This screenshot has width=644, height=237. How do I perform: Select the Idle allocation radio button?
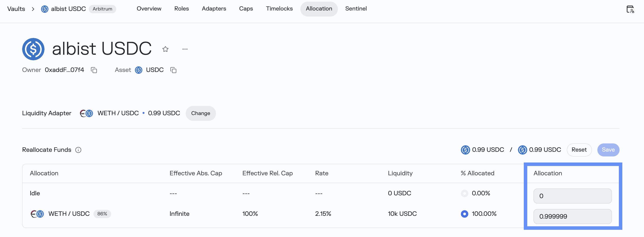464,193
